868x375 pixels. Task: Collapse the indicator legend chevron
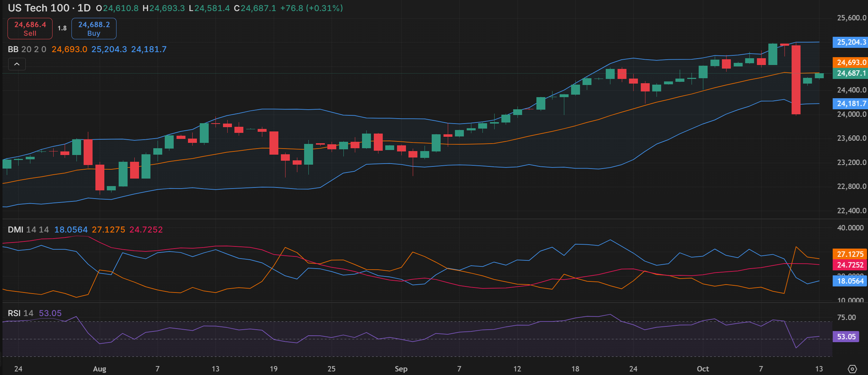(17, 64)
